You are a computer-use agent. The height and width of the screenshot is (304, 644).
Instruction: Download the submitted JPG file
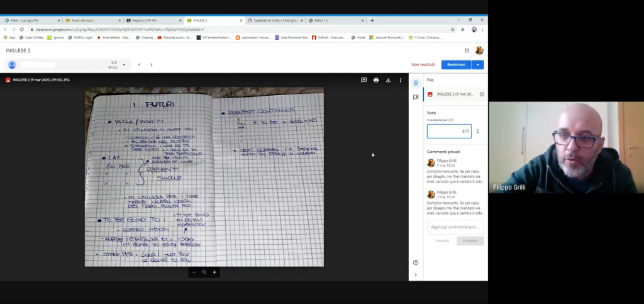coord(388,80)
